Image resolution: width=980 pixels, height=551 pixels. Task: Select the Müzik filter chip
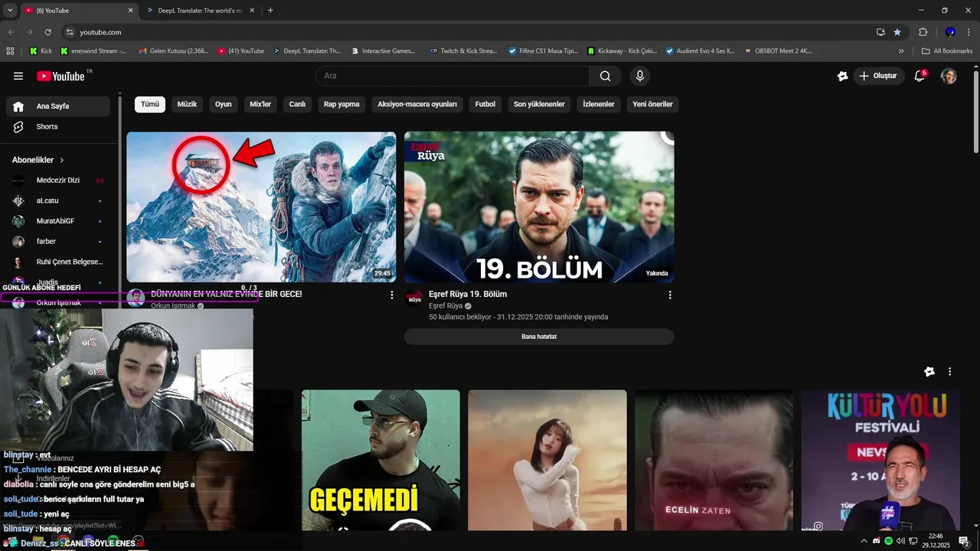(187, 104)
